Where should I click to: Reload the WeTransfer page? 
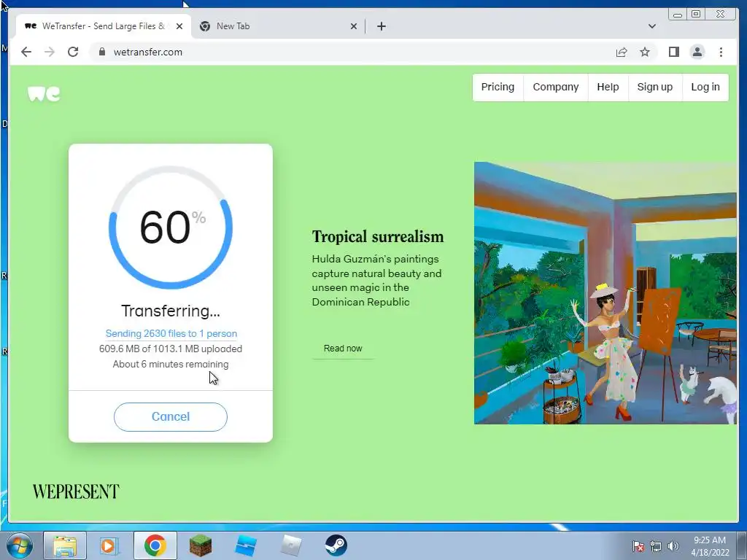click(73, 52)
